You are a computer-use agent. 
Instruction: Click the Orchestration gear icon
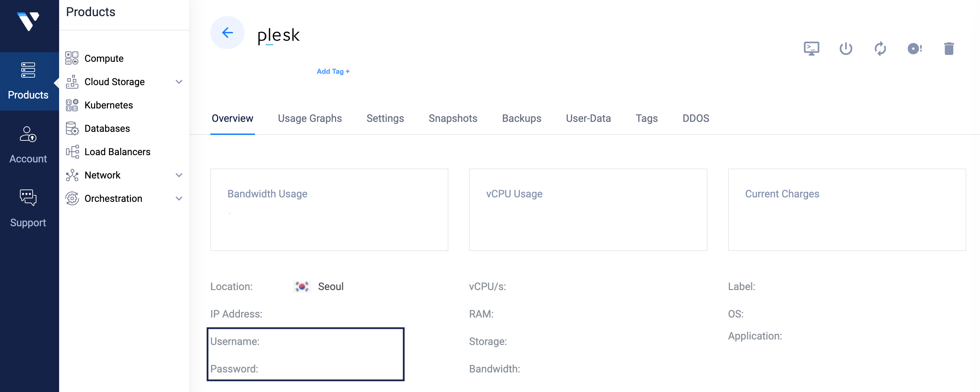(x=72, y=198)
